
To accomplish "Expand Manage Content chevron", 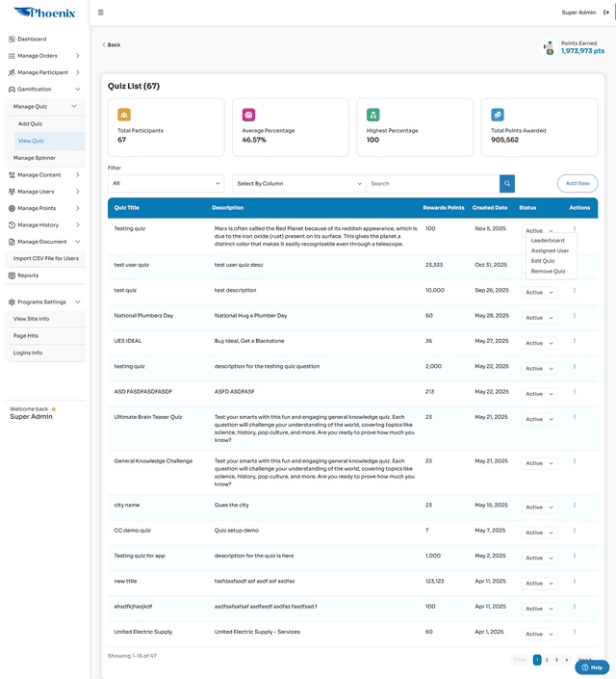I will 78,175.
